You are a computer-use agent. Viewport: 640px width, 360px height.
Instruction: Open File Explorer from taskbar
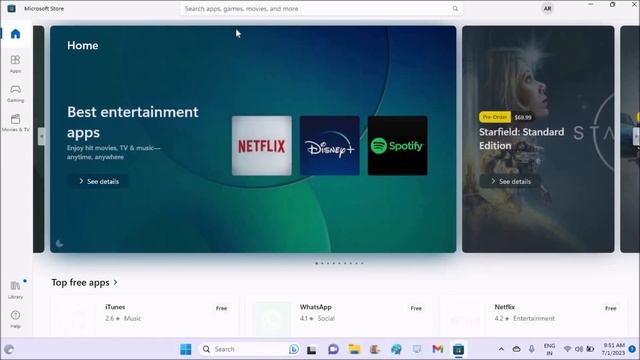(x=354, y=349)
